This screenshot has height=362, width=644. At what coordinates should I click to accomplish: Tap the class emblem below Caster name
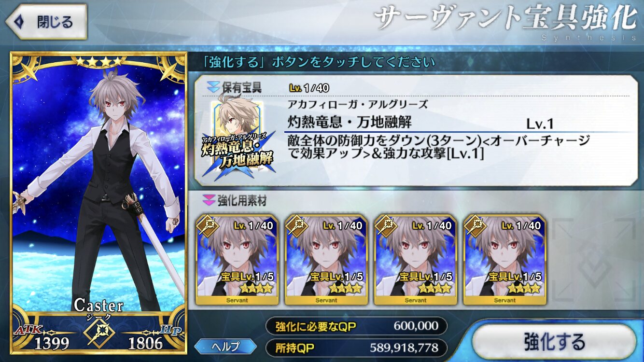[98, 334]
